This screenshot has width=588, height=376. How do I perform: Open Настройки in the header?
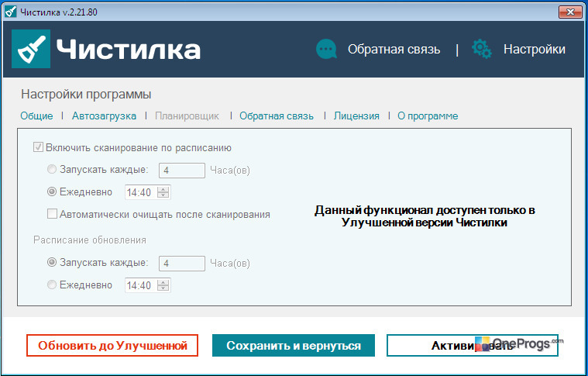coord(535,50)
